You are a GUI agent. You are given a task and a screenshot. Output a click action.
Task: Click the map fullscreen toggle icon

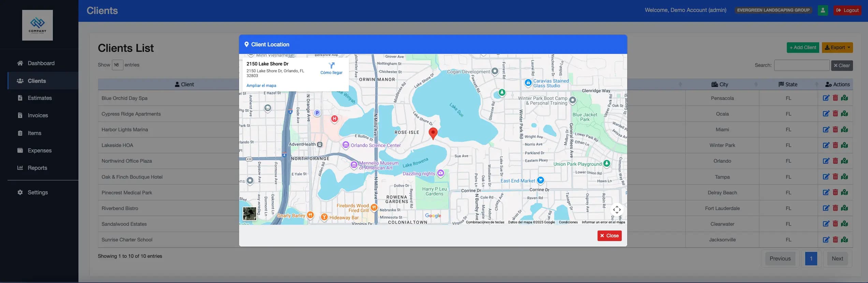[x=617, y=210]
